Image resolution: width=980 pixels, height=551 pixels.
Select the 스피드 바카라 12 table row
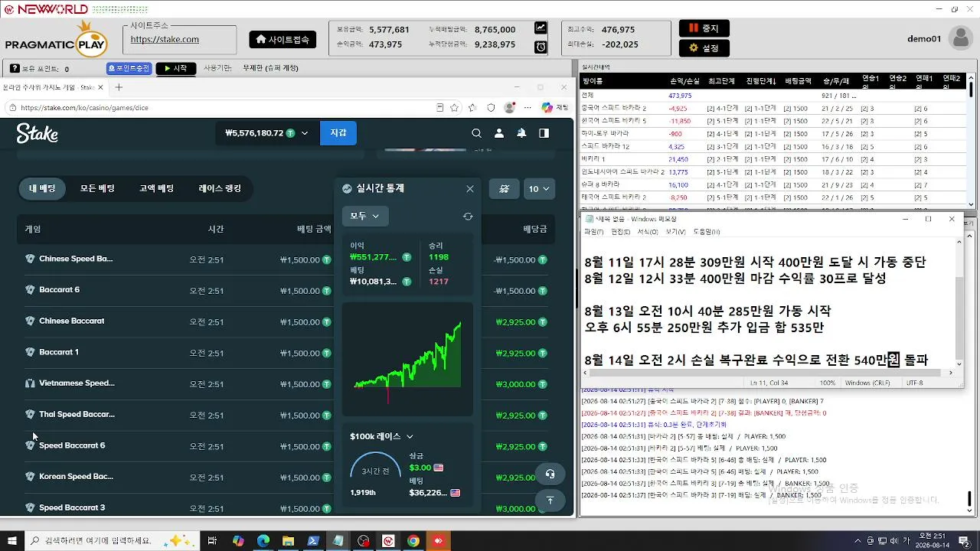tap(773, 146)
